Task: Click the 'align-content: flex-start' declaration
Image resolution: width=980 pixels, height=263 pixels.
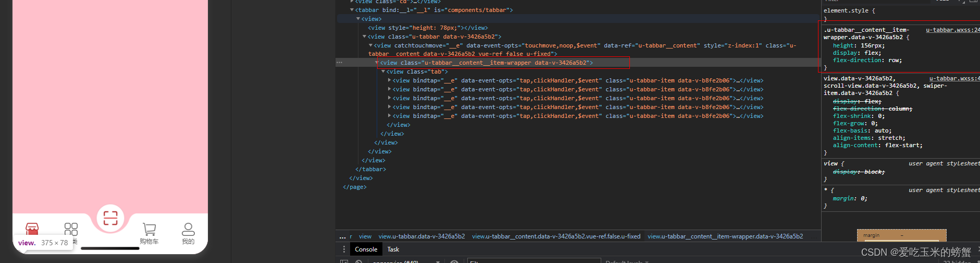Action: coord(878,146)
